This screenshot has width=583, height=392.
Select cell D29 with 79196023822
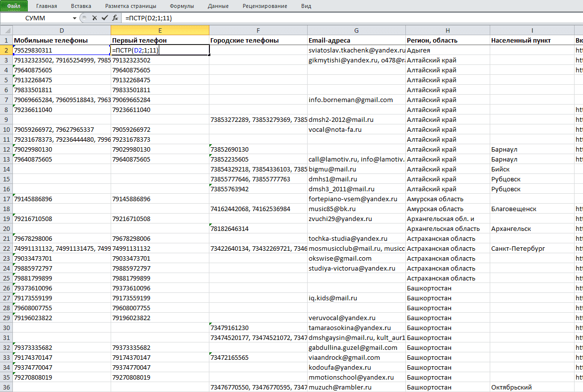(62, 318)
